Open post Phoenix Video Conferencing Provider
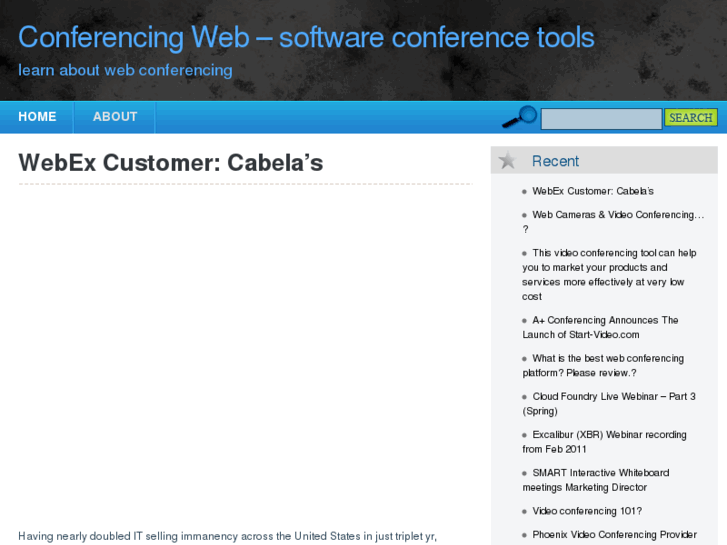 [614, 535]
